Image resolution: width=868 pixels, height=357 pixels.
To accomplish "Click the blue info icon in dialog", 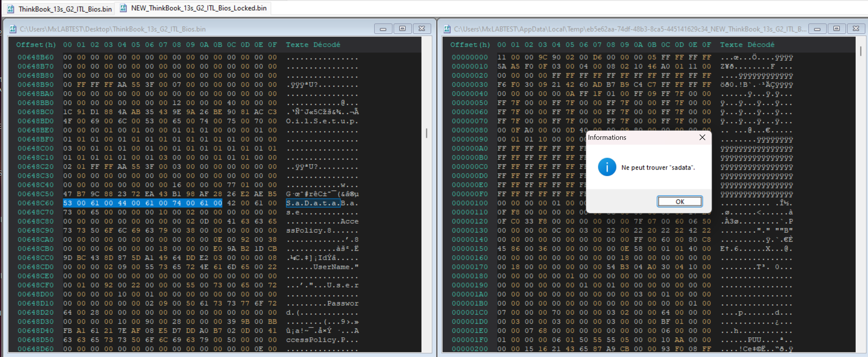I will 607,167.
